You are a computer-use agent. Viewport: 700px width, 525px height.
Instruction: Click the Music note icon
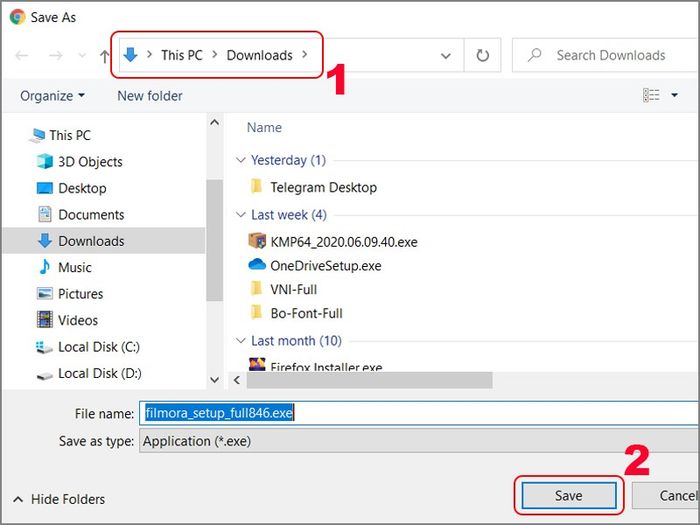coord(45,267)
